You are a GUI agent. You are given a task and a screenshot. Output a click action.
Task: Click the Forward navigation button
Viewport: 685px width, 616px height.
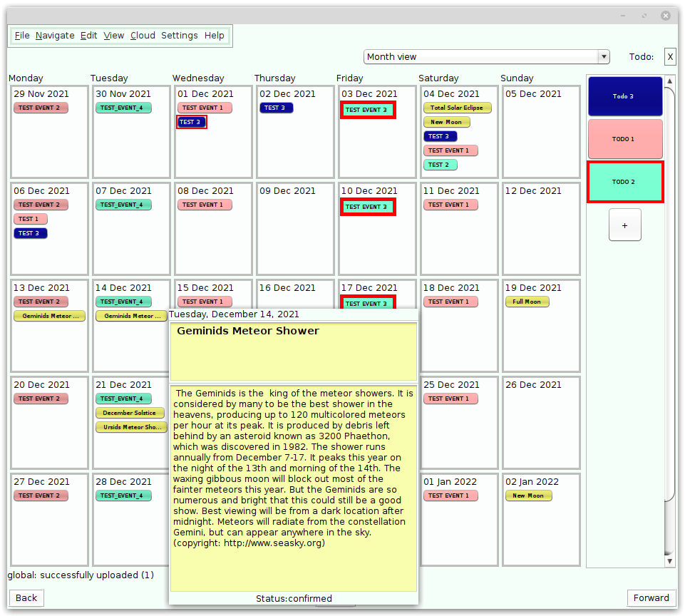point(651,597)
